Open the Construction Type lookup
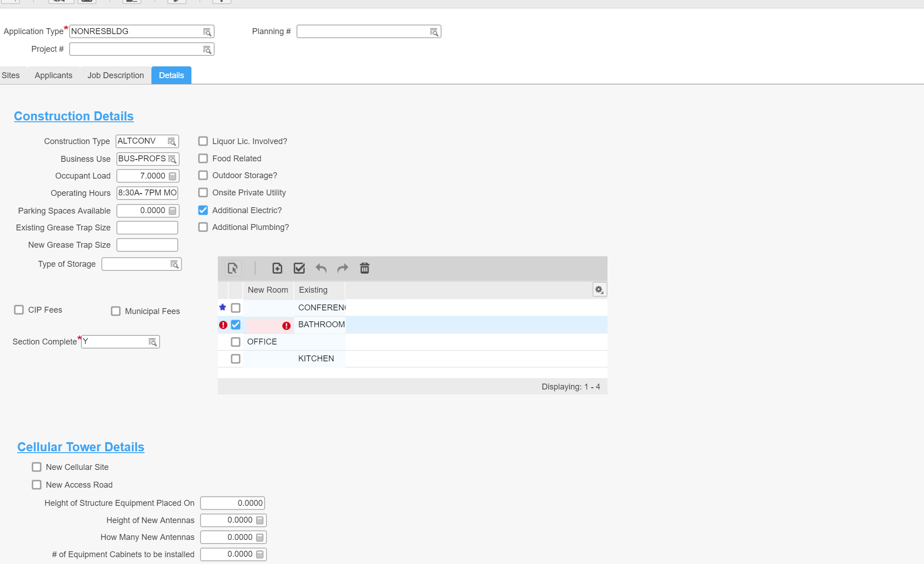 click(171, 141)
